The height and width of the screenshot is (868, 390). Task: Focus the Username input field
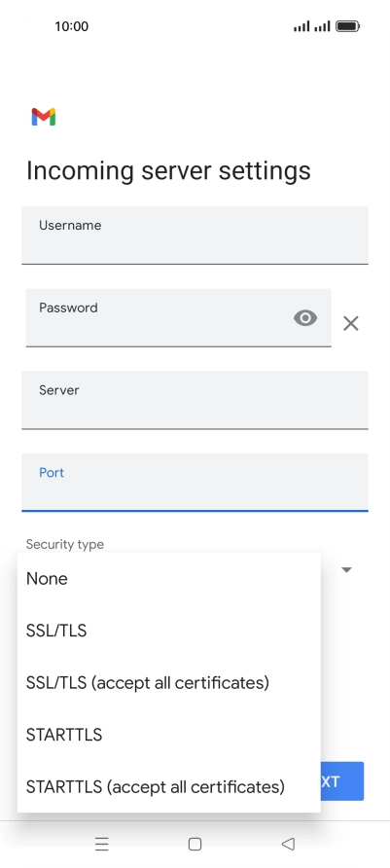pyautogui.click(x=195, y=235)
